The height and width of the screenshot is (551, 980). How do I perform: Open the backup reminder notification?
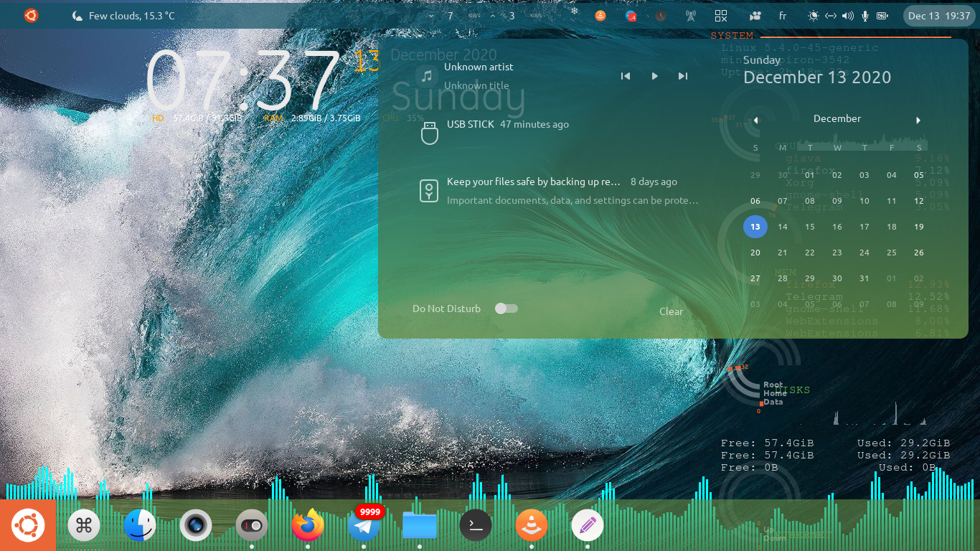point(559,191)
